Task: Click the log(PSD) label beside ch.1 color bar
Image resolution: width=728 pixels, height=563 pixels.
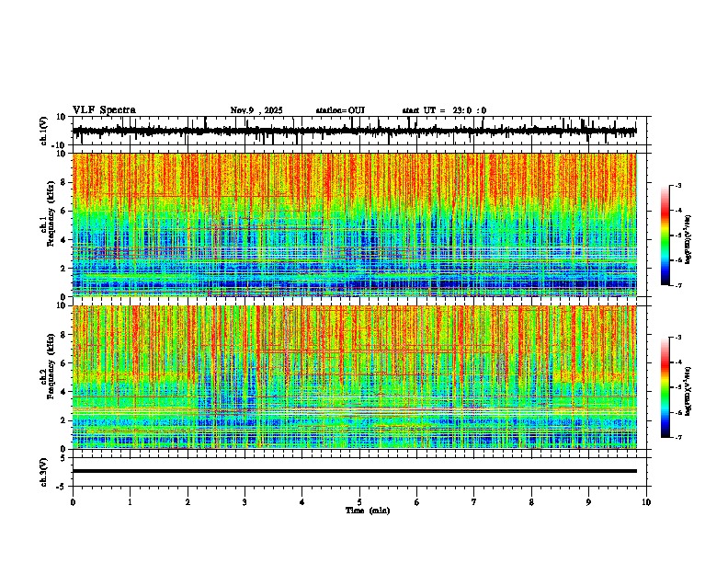Action: (x=688, y=240)
